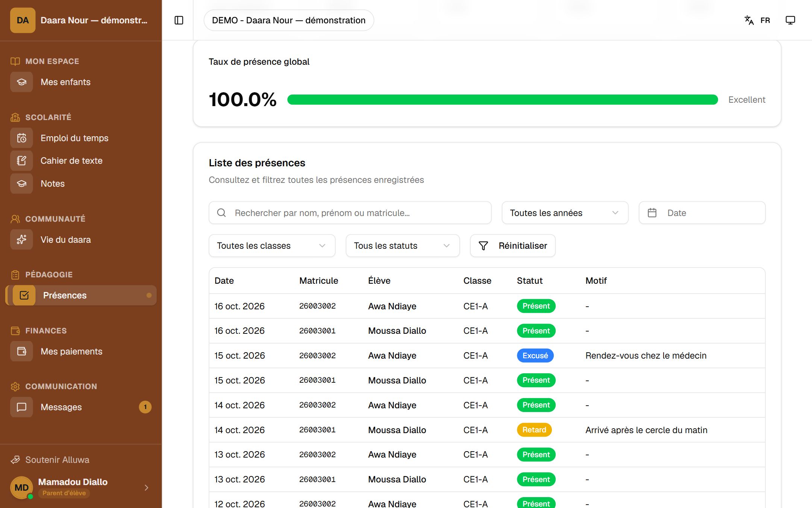The width and height of the screenshot is (812, 508).
Task: Click the Mes enfants graduation cap icon
Action: click(22, 82)
